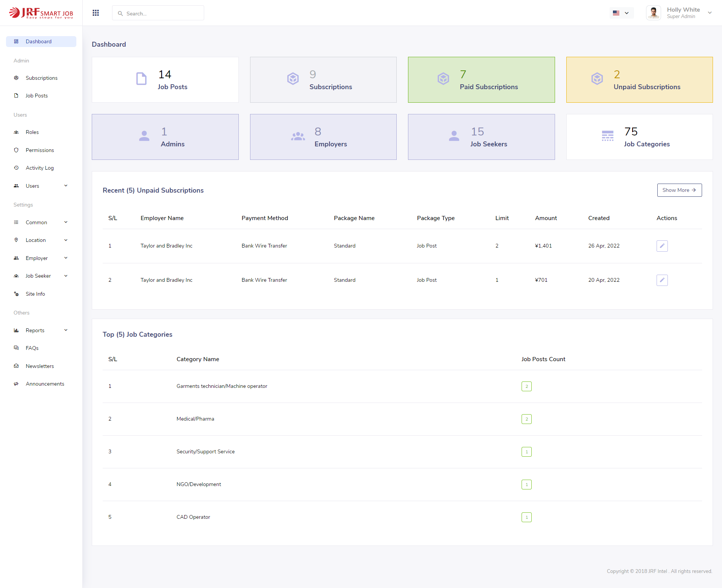Focus the Search input field
The width and height of the screenshot is (722, 588).
coord(158,13)
